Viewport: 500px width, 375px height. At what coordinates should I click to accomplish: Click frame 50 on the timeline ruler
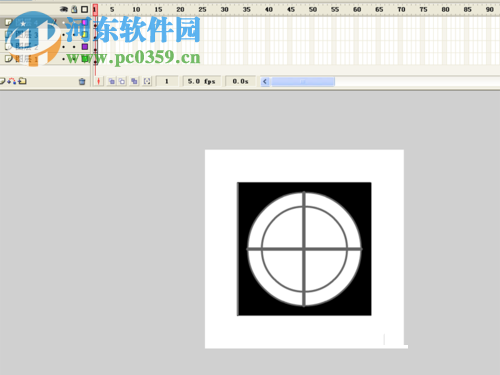(x=313, y=10)
